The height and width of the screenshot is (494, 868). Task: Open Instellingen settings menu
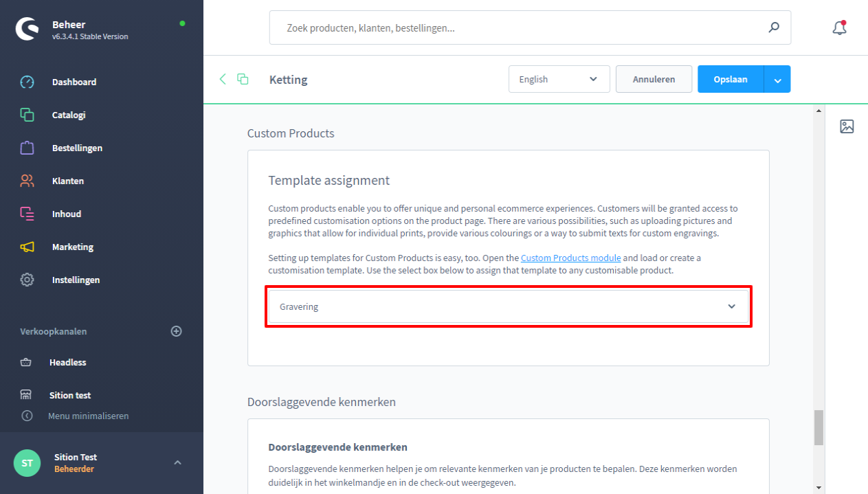tap(76, 280)
